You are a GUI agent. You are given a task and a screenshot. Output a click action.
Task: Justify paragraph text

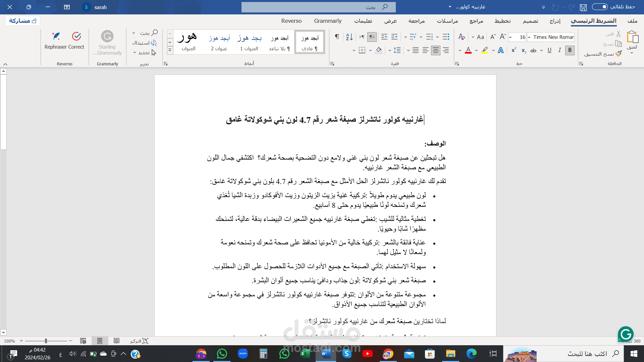coord(416,50)
